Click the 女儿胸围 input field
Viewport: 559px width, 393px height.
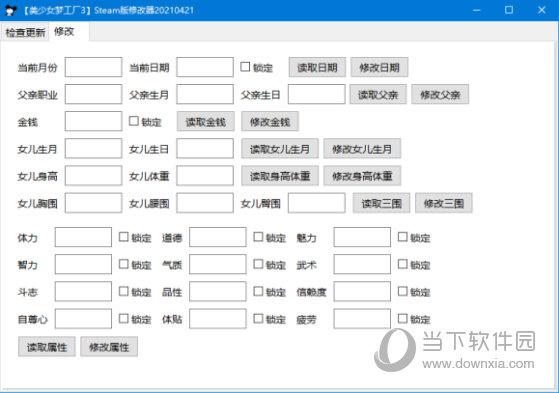click(93, 203)
